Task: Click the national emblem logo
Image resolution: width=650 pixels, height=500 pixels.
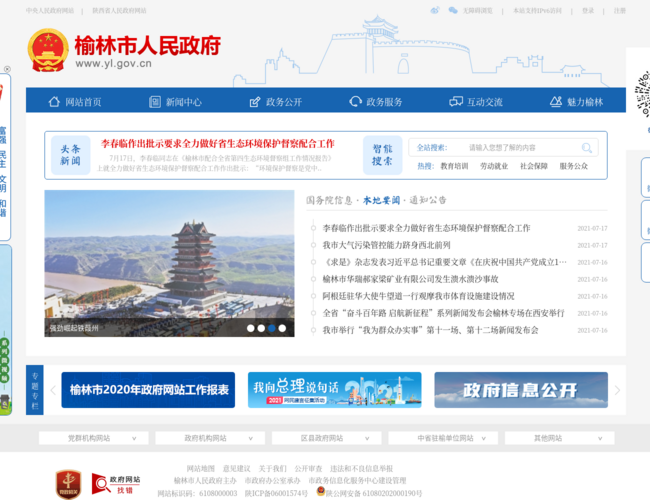Action: coord(48,50)
